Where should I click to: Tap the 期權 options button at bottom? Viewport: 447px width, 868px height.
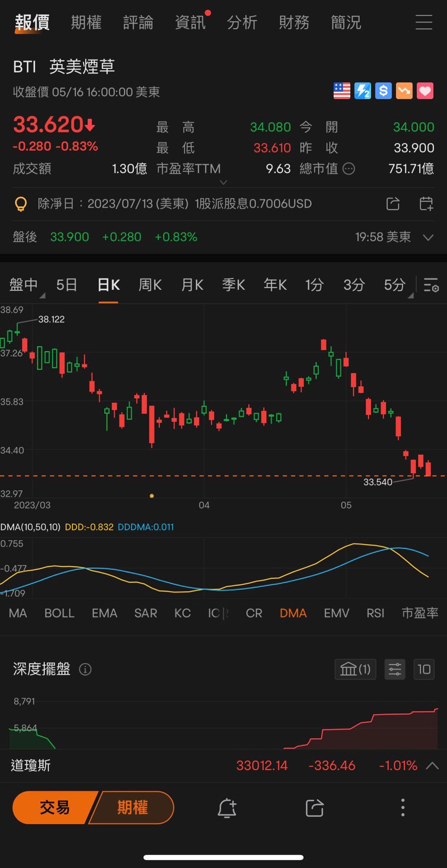point(132,807)
